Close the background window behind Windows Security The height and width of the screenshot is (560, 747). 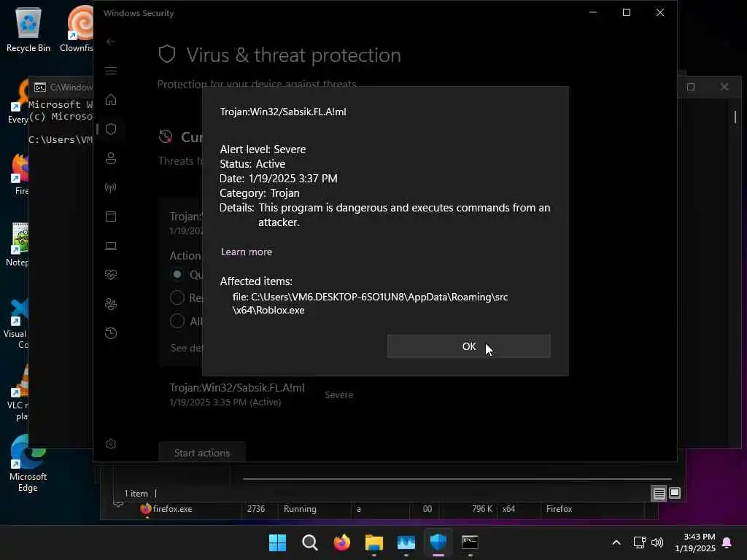724,87
